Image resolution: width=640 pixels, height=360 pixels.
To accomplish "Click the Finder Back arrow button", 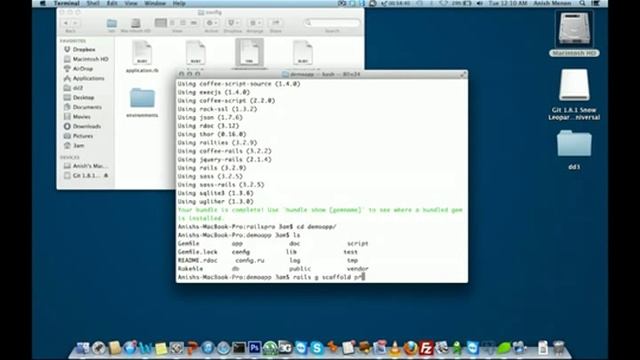I will tap(66, 23).
